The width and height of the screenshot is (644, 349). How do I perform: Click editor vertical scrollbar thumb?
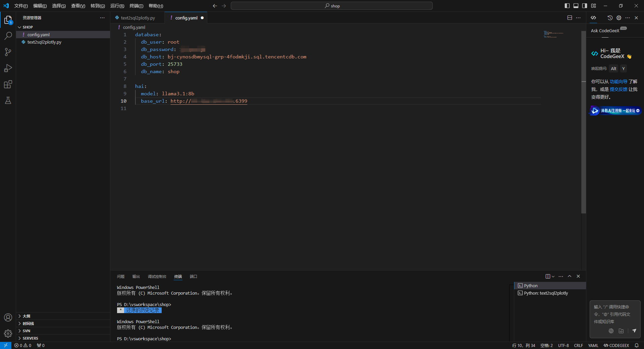pos(584,122)
